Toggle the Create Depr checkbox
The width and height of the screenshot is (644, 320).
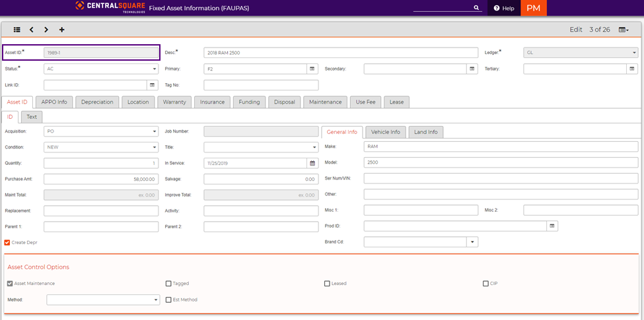(x=7, y=242)
